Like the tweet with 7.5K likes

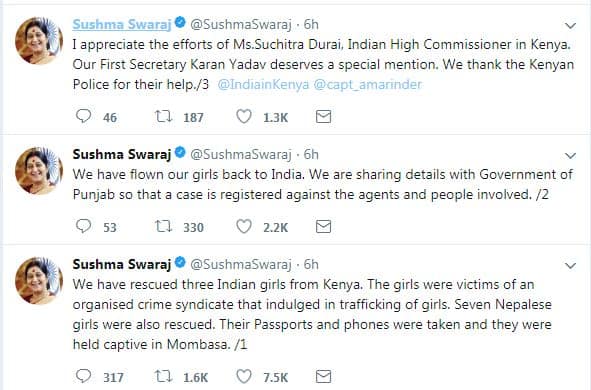click(x=244, y=376)
